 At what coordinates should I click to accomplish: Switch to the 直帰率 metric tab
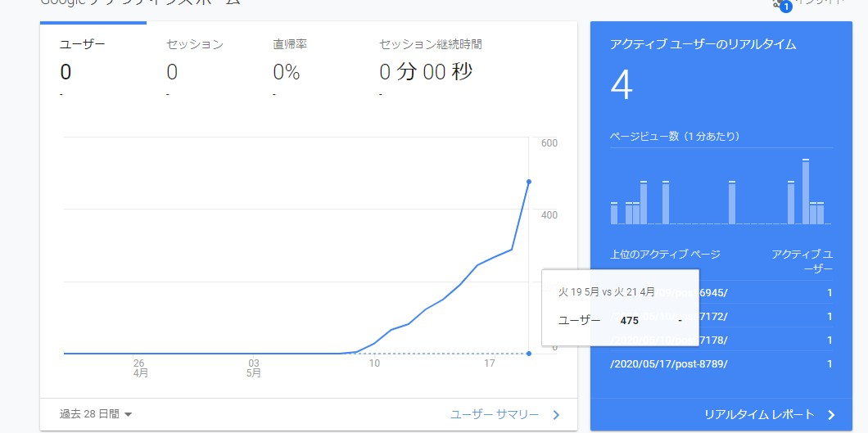click(x=290, y=44)
